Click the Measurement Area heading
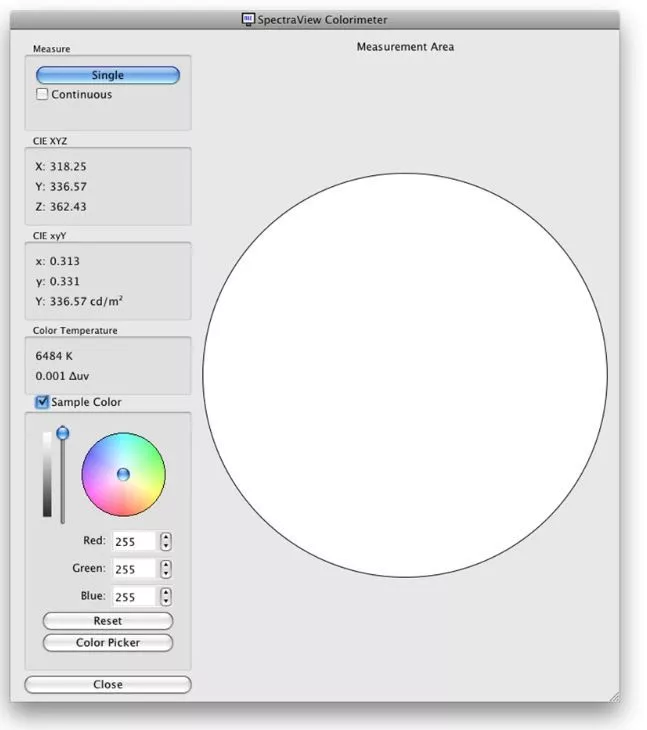The width and height of the screenshot is (647, 730). (405, 47)
